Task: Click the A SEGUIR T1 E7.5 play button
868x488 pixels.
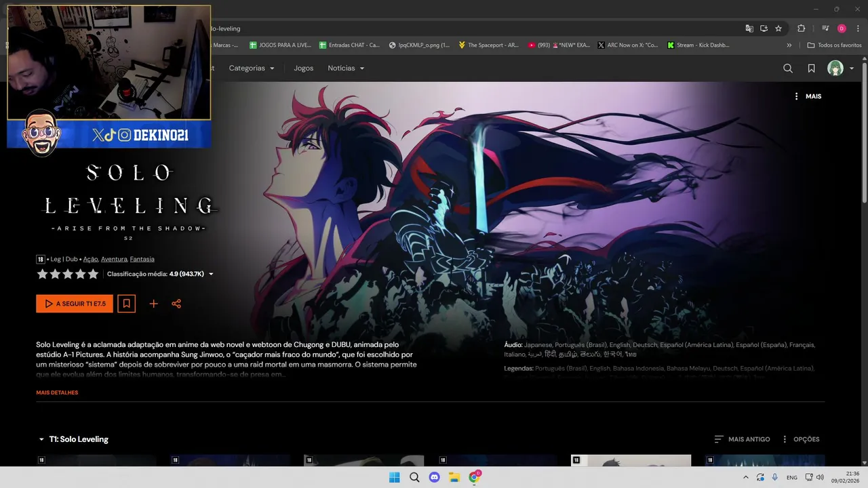Action: point(75,304)
